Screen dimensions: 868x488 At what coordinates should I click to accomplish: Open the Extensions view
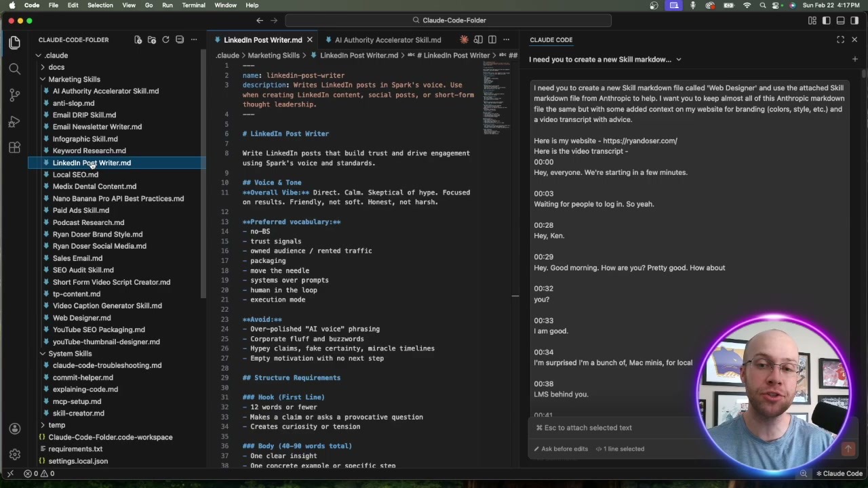coord(14,147)
